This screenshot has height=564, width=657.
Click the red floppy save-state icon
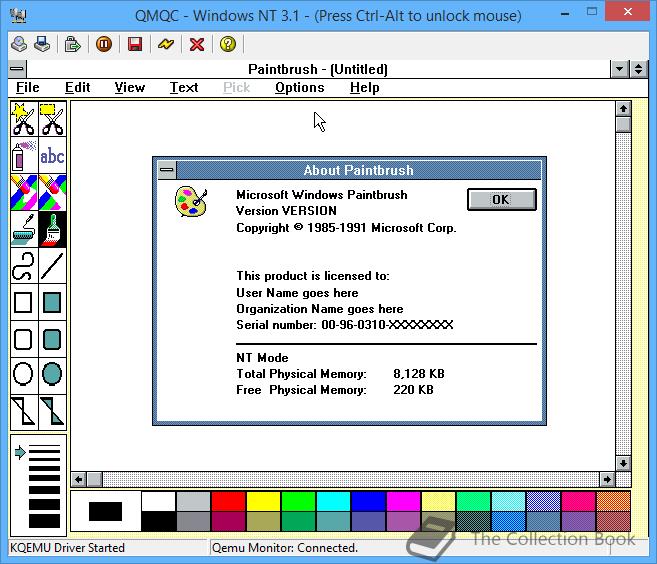point(135,44)
